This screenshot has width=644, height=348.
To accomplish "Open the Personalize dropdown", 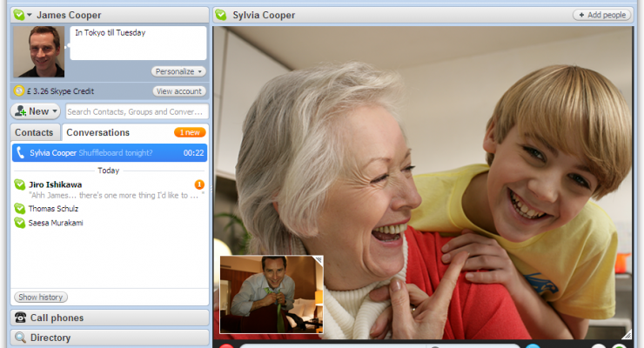I will [178, 71].
